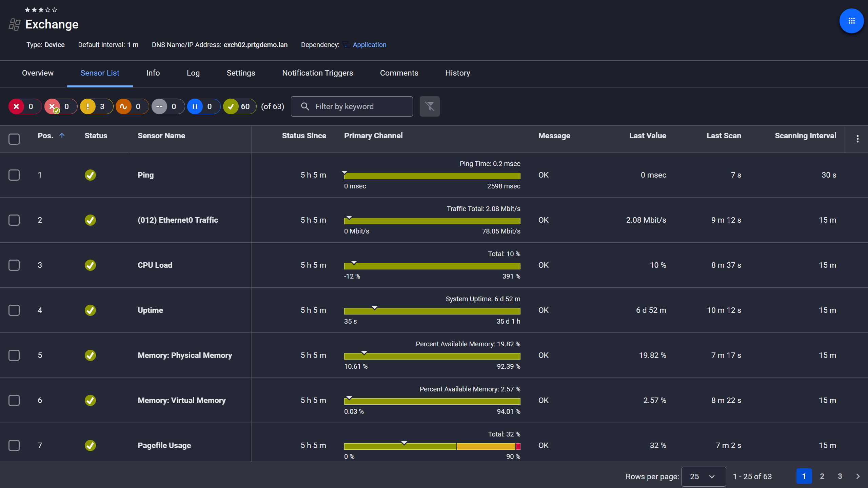Screen dimensions: 868x488
Task: Open the CPU Load sensor
Action: point(155,265)
